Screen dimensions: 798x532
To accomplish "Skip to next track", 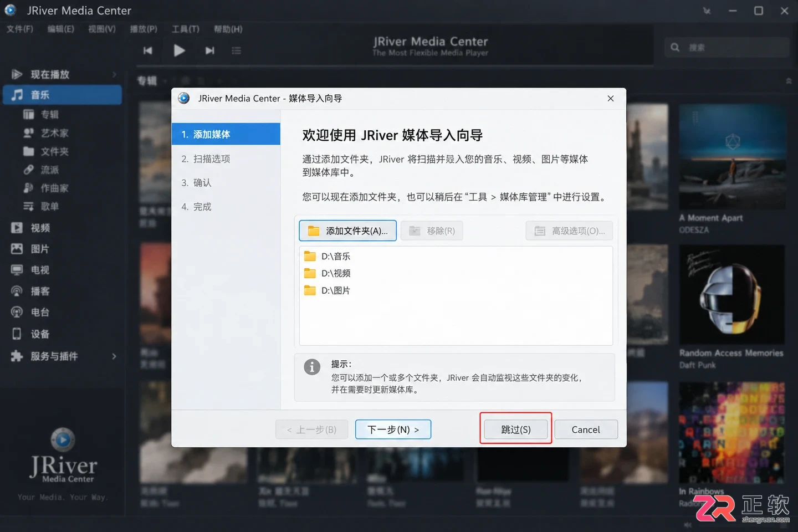I will coord(209,50).
